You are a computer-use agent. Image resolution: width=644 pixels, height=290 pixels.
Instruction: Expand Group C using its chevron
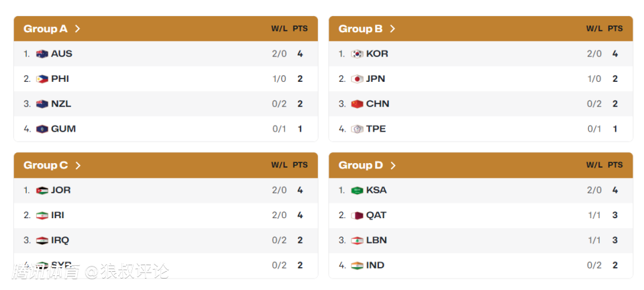[78, 165]
